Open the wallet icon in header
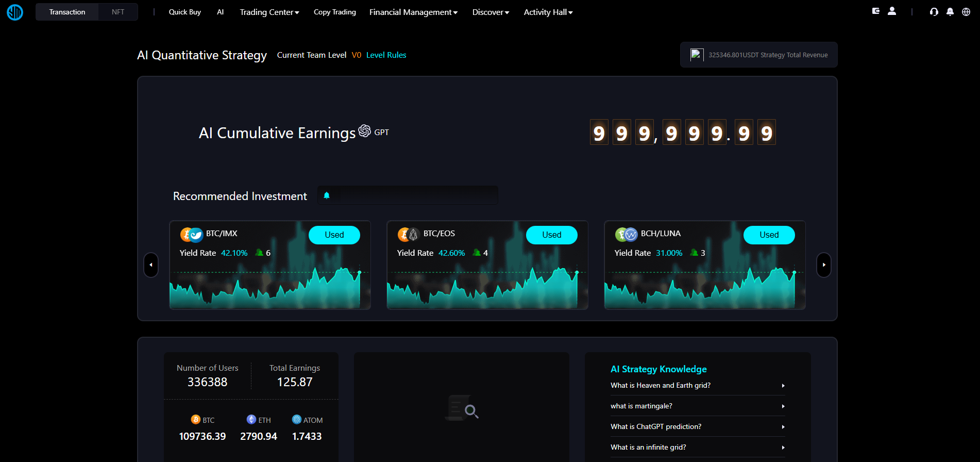980x462 pixels. (875, 11)
